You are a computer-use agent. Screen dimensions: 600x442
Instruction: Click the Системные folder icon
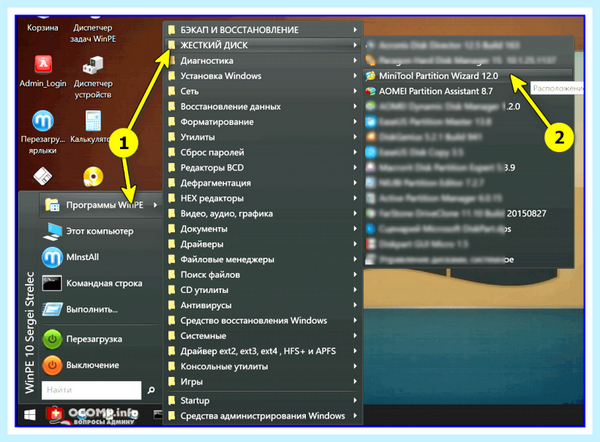(x=172, y=336)
